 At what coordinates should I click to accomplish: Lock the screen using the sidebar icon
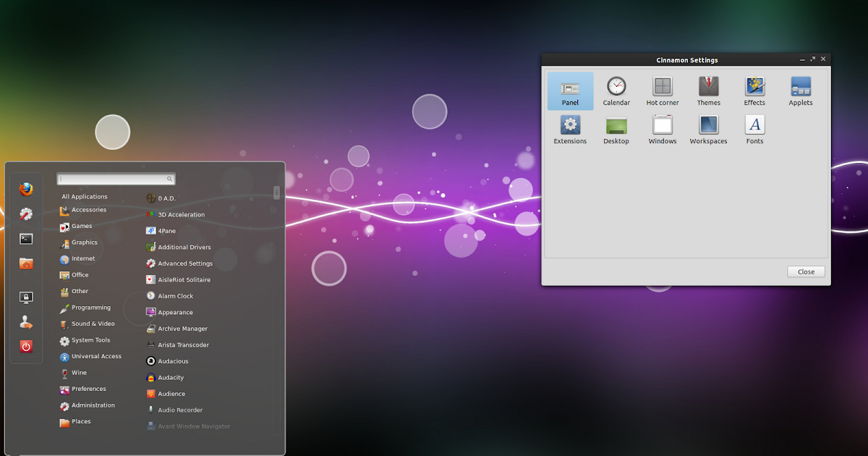pos(26,297)
